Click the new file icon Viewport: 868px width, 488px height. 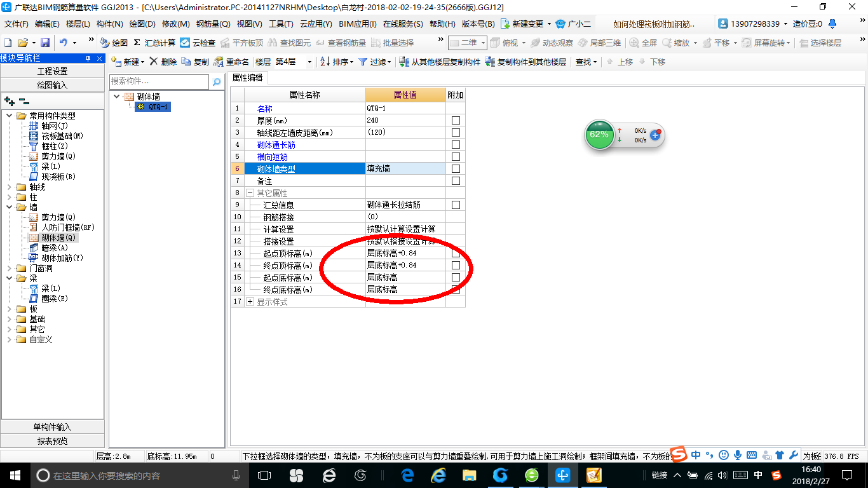(x=8, y=43)
